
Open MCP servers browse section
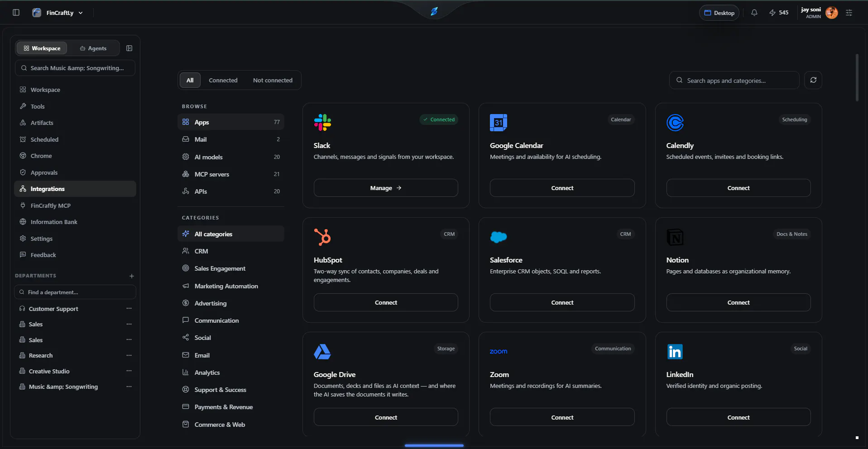click(x=231, y=174)
